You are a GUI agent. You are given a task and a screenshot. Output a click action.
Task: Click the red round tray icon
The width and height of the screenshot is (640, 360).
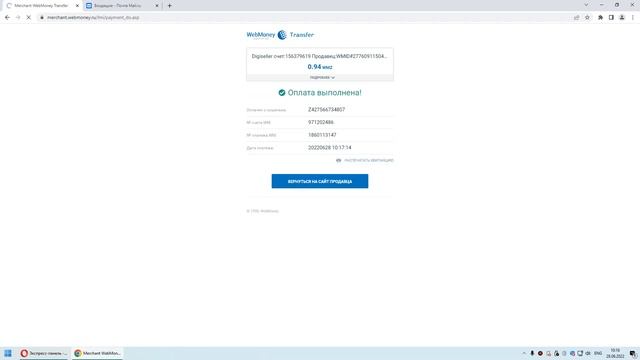click(540, 353)
